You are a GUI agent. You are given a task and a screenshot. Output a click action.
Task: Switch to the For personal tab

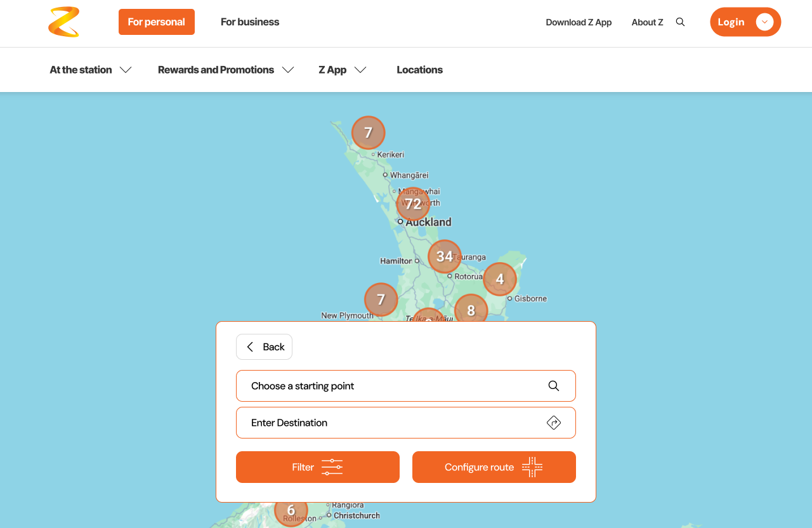click(x=157, y=22)
